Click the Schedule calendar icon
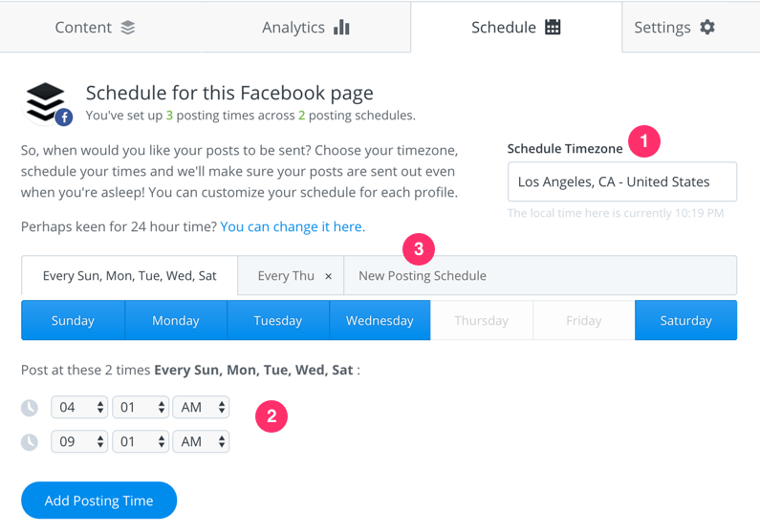Viewport: 760px width, 532px height. click(x=553, y=27)
